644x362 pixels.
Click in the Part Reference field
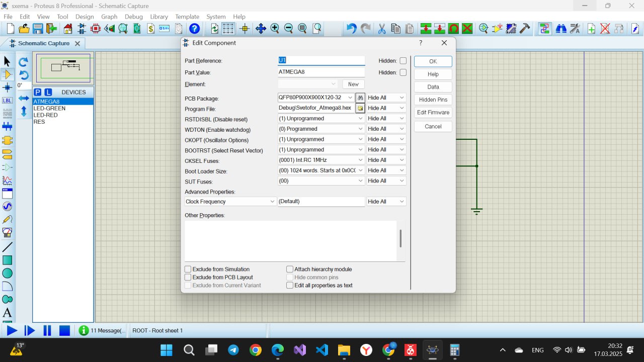coord(321,60)
